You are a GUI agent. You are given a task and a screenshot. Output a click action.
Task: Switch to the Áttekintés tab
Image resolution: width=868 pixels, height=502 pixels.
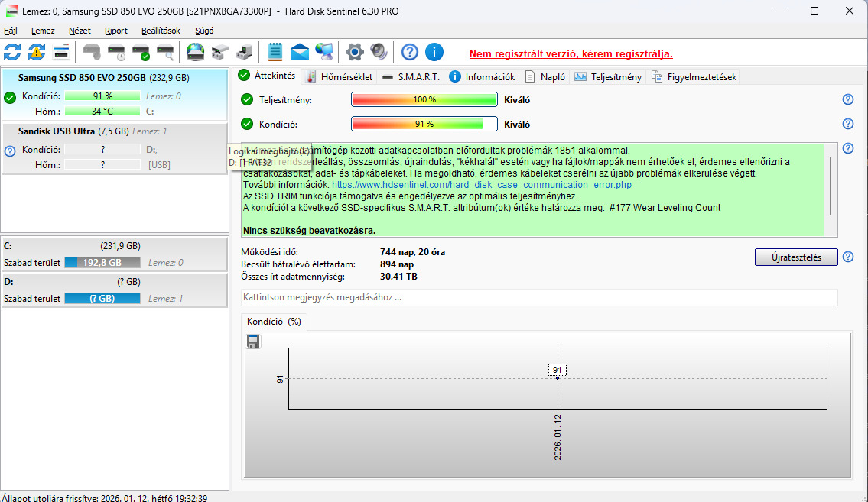pyautogui.click(x=268, y=76)
